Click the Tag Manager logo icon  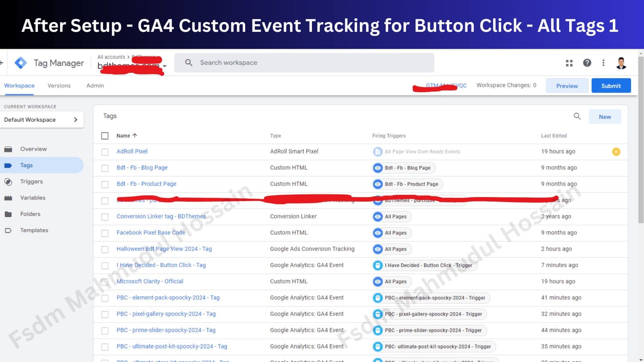click(x=21, y=63)
